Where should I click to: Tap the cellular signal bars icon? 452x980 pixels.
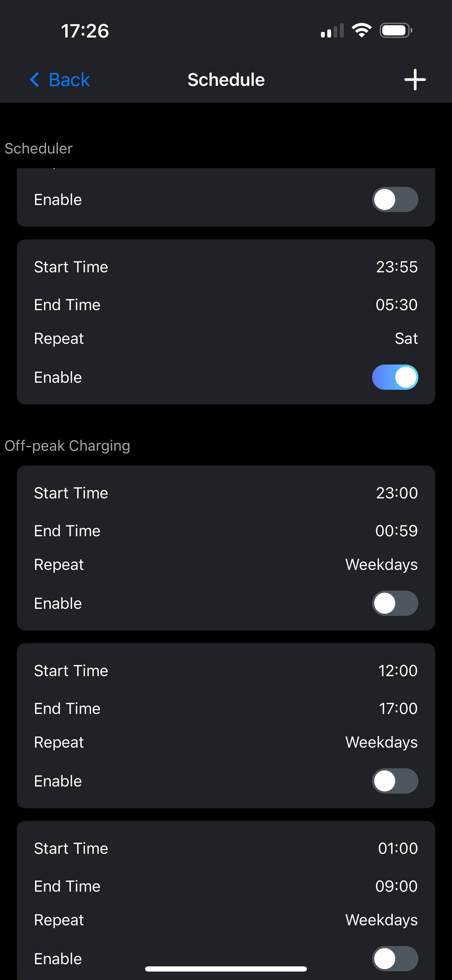(x=332, y=30)
